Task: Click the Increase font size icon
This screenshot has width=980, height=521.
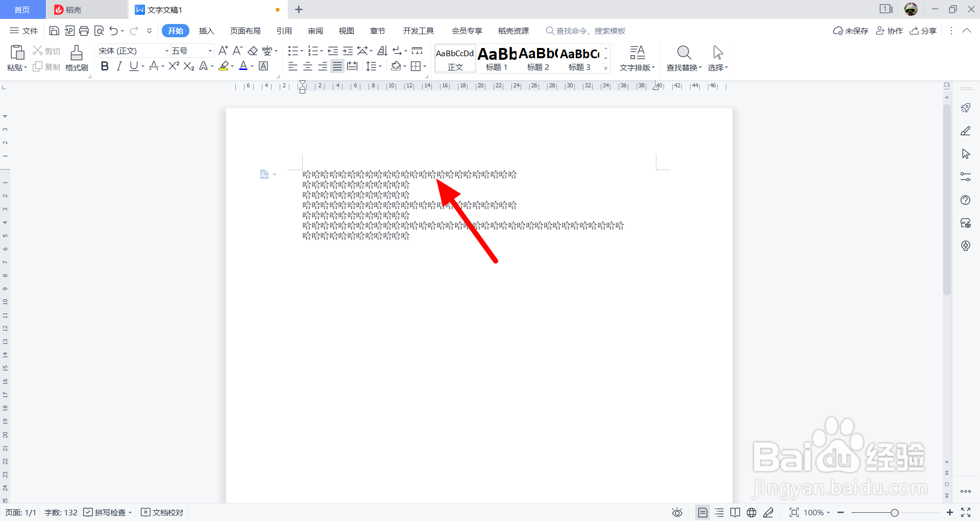Action: 223,51
